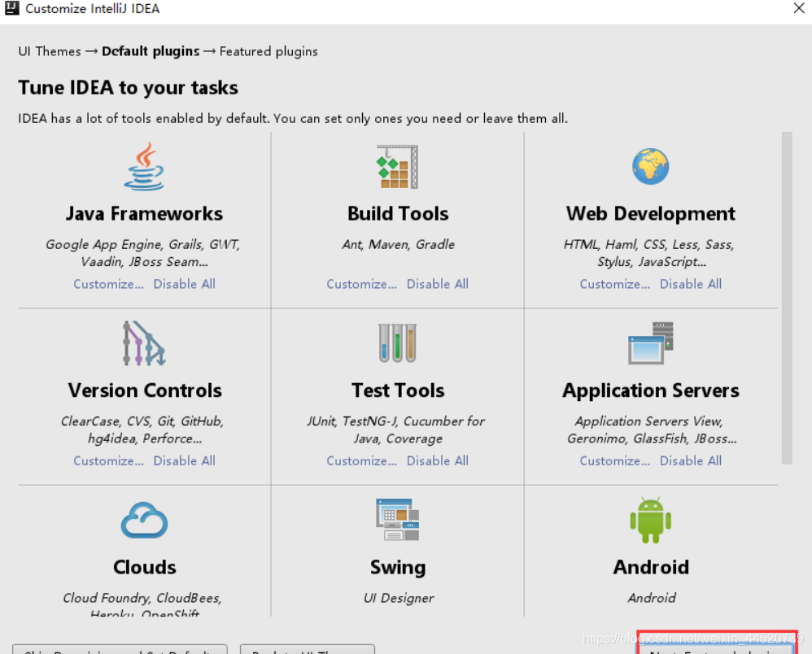Viewport: 812px width, 654px height.
Task: Click the Build Tools heading
Action: click(398, 214)
